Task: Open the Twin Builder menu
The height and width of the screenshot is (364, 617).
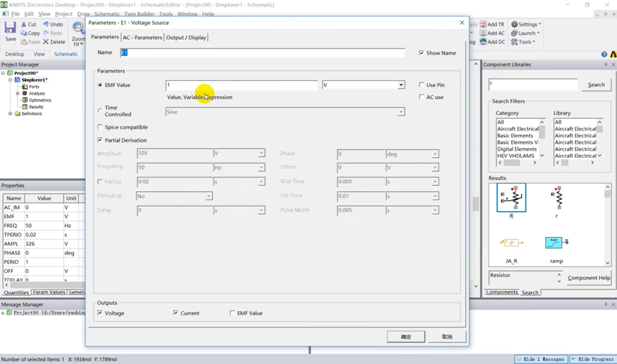Action: tap(140, 14)
